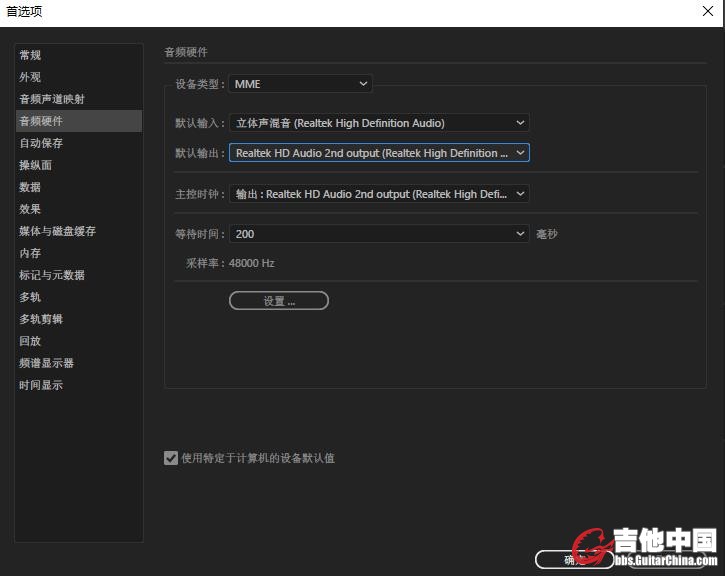Open the 等待时间 latency dropdown
725x576 pixels.
pos(379,234)
